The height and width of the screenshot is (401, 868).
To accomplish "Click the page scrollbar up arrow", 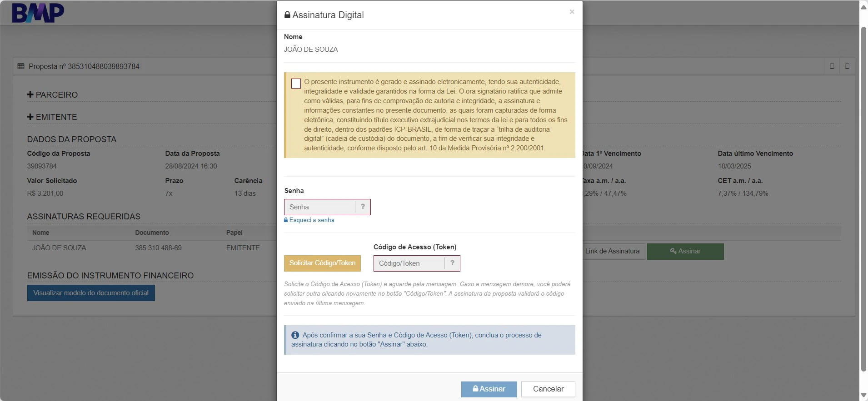I will click(863, 7).
